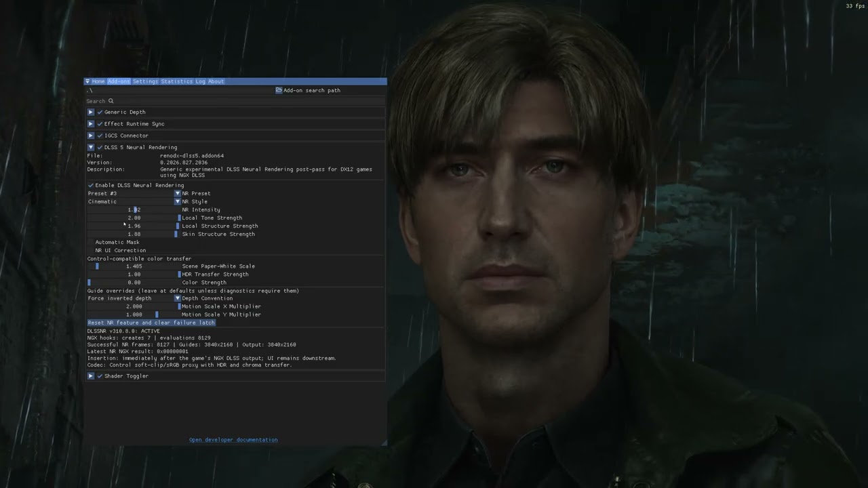
Task: Click the Skin Structure Strength slider
Action: coord(134,234)
